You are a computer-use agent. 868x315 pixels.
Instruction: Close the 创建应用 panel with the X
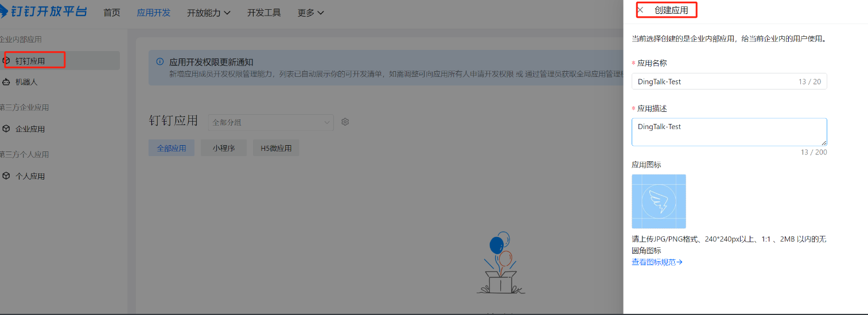(x=640, y=10)
